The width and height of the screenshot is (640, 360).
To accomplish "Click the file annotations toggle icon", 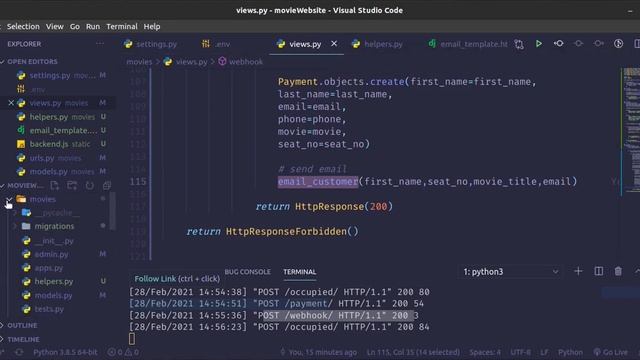I will [x=618, y=43].
